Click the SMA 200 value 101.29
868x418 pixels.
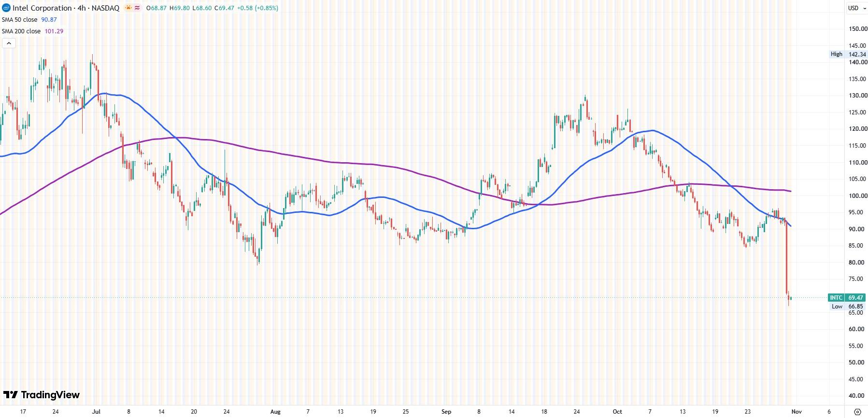tap(54, 31)
